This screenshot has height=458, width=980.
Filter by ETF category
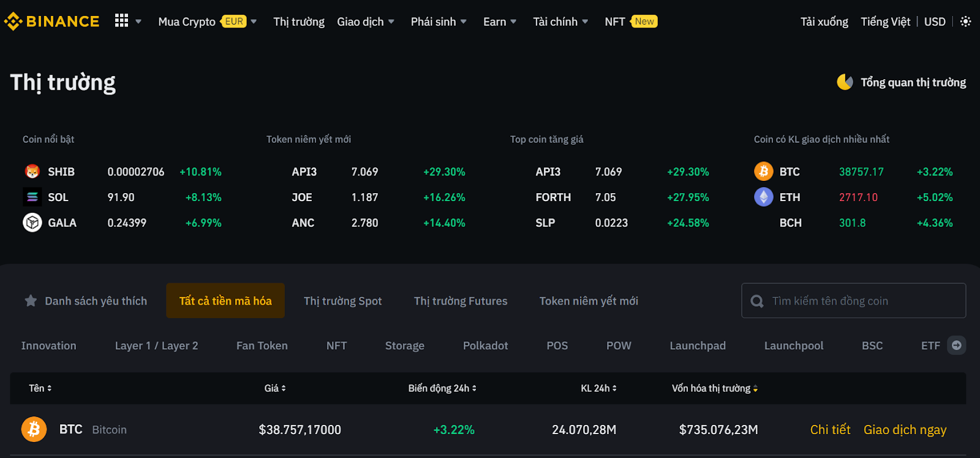pos(930,345)
